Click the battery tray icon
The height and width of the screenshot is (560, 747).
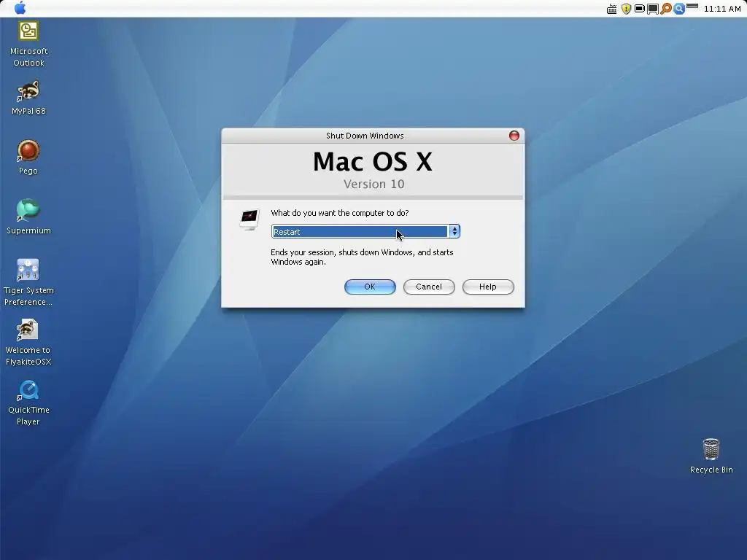(x=639, y=9)
